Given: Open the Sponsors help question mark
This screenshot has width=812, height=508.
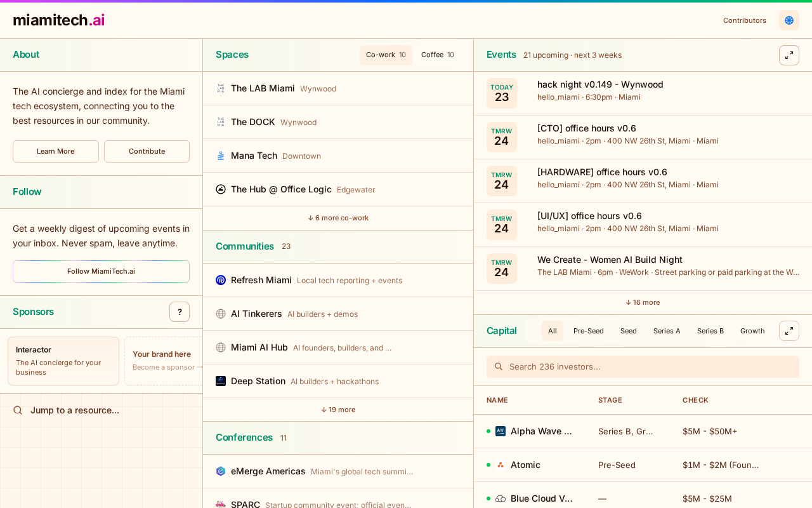Looking at the screenshot, I should click(180, 312).
